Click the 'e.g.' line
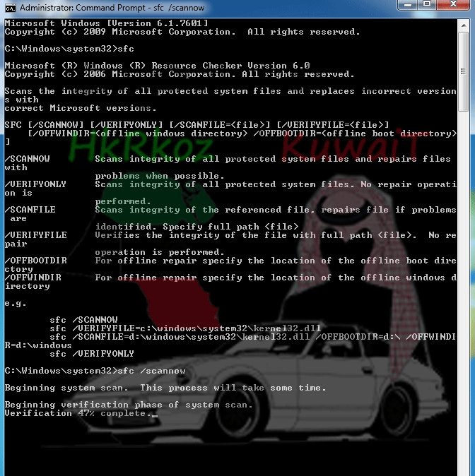Screen dimensions: 475x476 (x=16, y=303)
